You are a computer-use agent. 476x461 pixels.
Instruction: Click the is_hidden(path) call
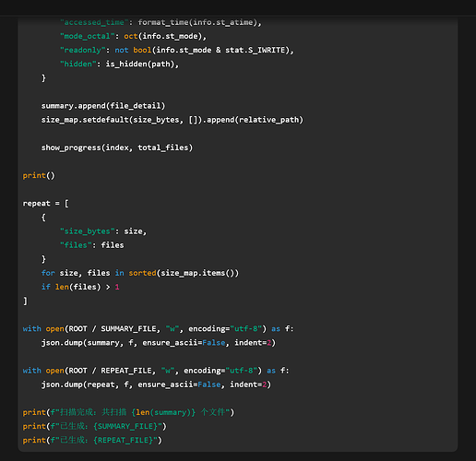pyautogui.click(x=139, y=64)
